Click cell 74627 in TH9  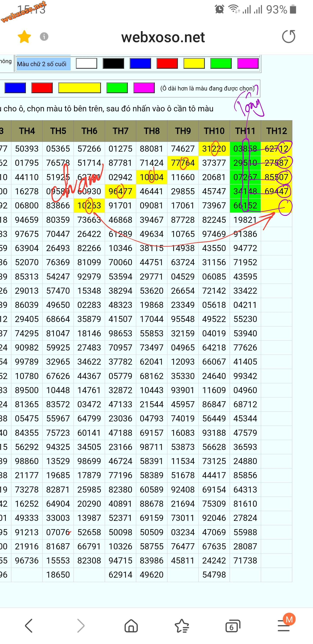183,149
